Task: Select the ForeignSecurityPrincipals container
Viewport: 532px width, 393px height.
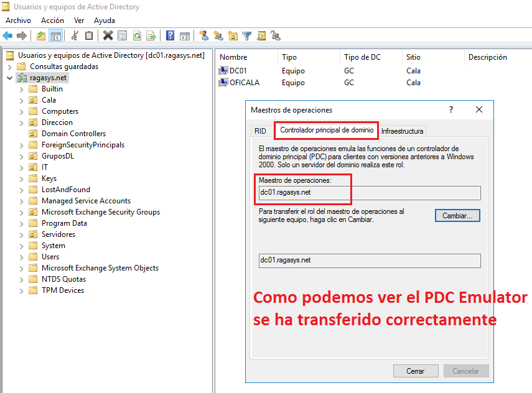Action: tap(83, 145)
